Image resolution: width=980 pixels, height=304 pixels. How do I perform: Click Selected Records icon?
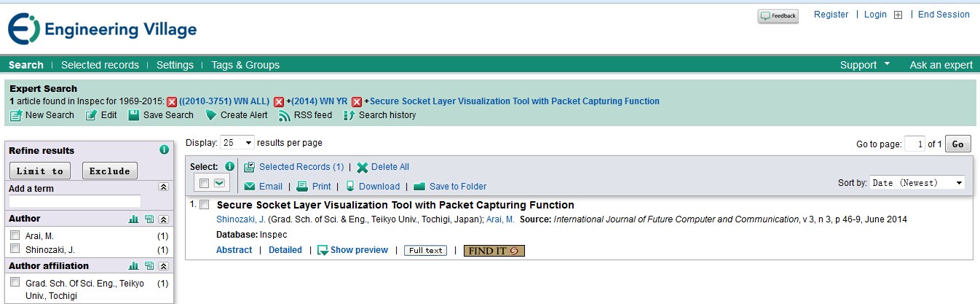point(250,167)
